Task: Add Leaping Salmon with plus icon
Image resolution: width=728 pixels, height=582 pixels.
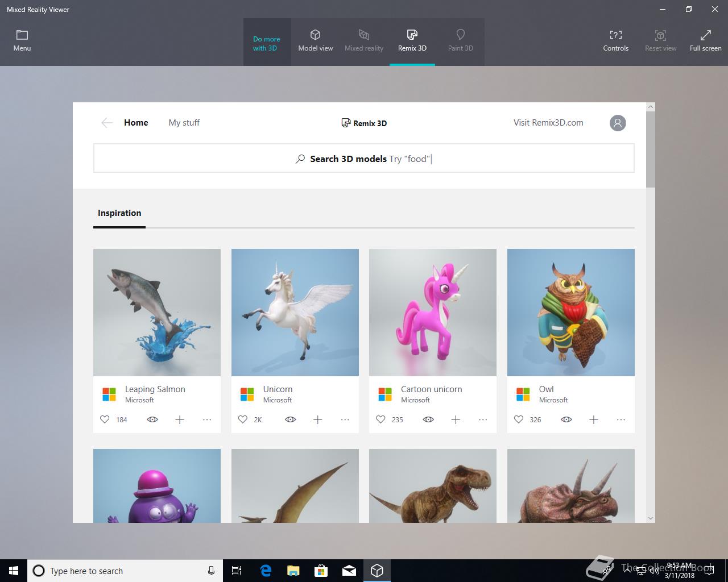Action: (180, 419)
